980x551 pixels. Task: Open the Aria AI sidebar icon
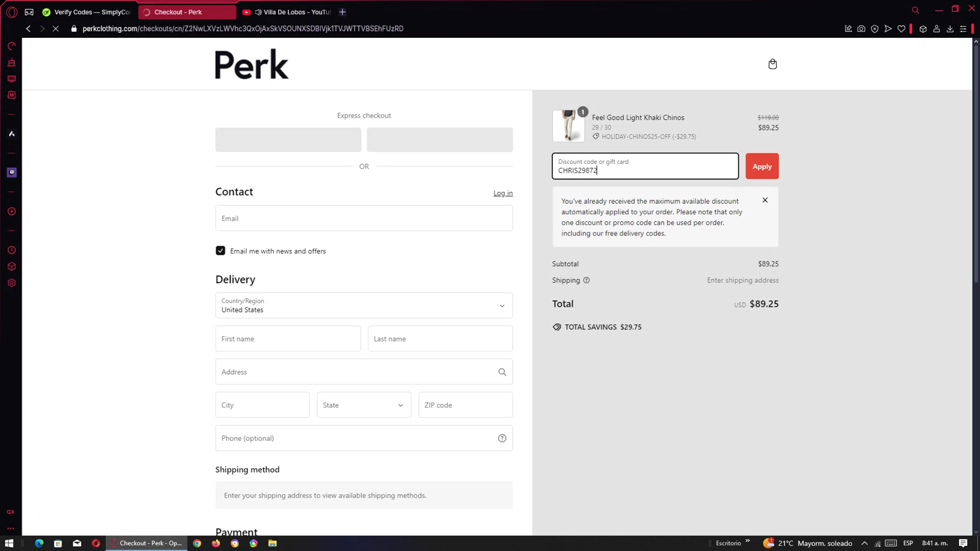click(12, 134)
